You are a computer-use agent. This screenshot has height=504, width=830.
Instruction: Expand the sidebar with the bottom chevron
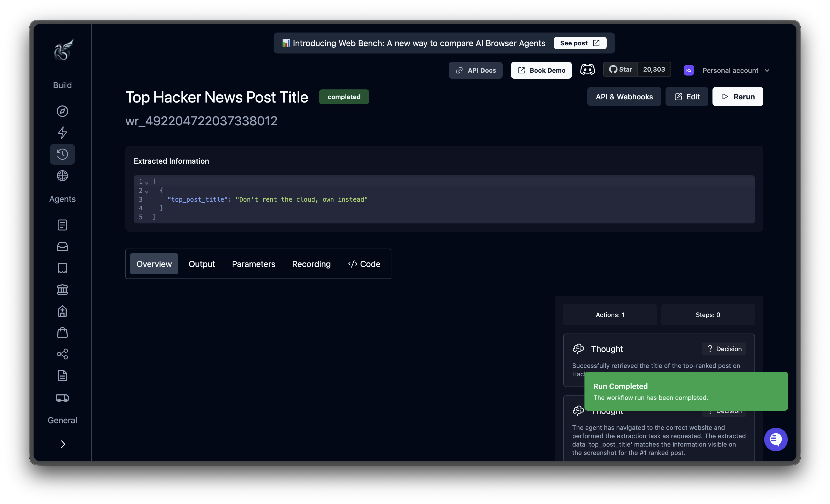(x=63, y=444)
